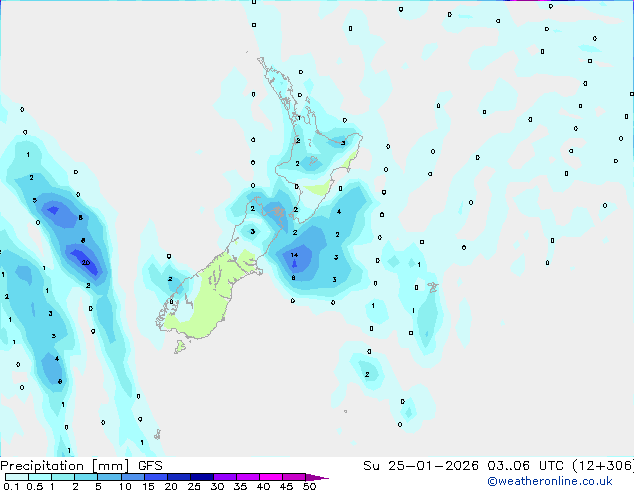
Task: Click the '0.1' label under the legend
Action: coord(11,486)
